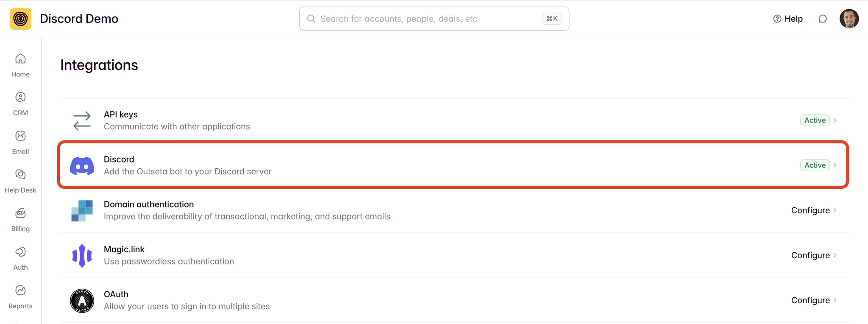Click the API keys arrows icon
The image size is (868, 324).
point(82,120)
